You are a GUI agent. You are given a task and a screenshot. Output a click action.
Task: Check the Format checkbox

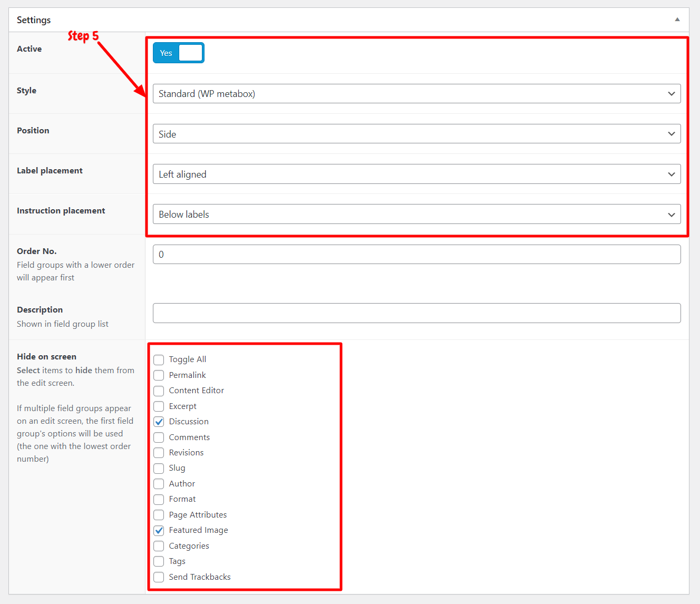click(159, 500)
